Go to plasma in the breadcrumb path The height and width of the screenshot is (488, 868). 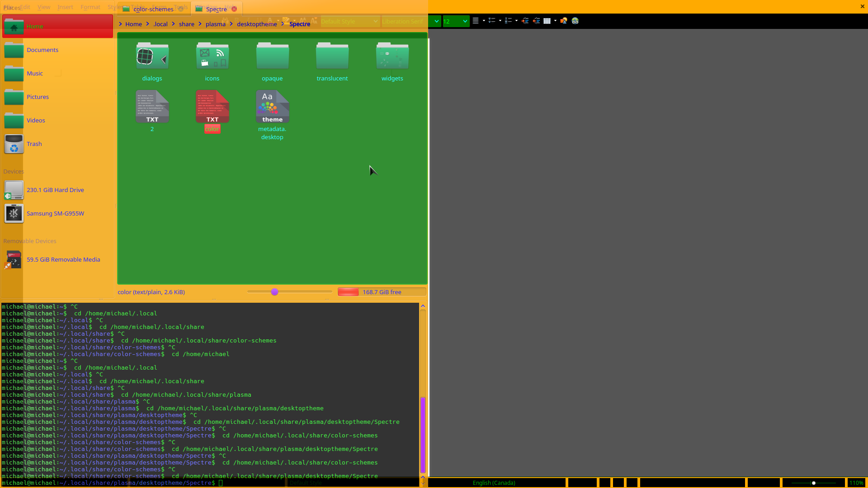215,24
